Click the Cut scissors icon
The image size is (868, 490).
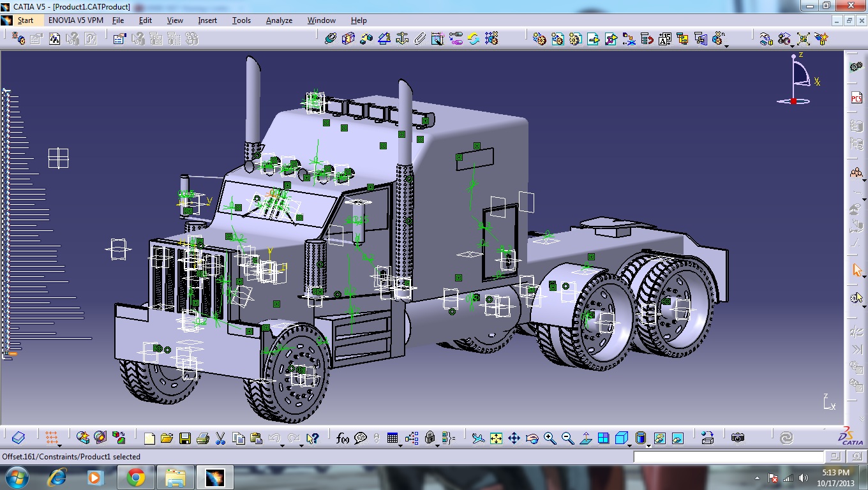coord(221,438)
